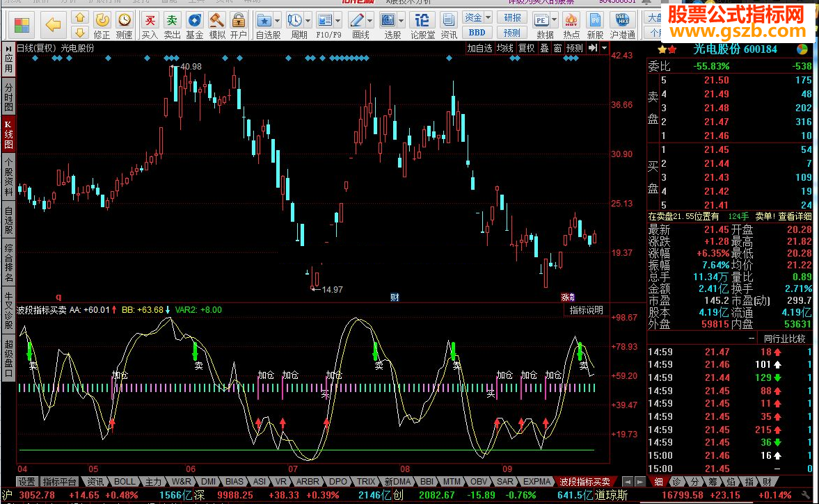Open the 资金 dropdown
Screen dimensions: 819x504
tap(477, 18)
